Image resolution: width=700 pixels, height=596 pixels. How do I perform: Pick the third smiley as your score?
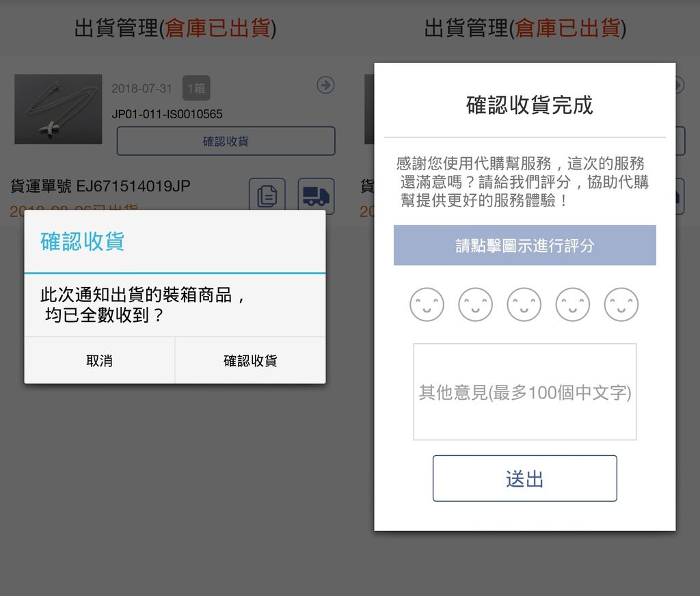coord(524,304)
